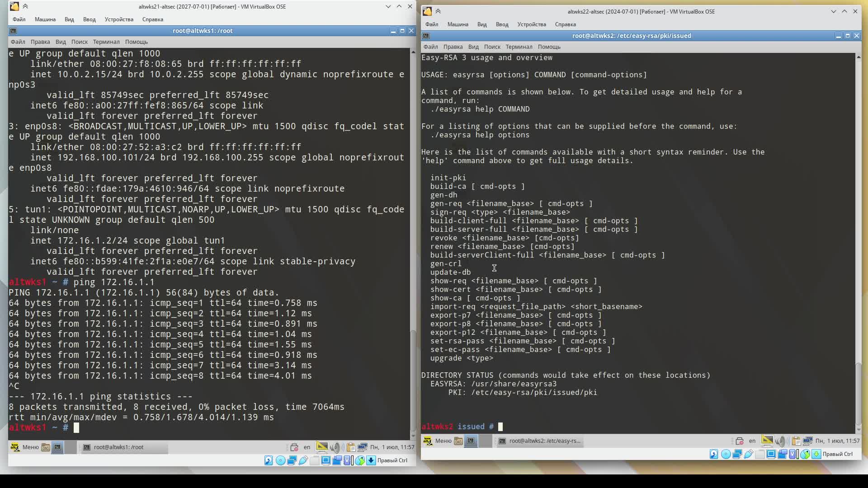Open display settings tray icon in altwks1
The height and width of the screenshot is (488, 868).
pos(322,447)
